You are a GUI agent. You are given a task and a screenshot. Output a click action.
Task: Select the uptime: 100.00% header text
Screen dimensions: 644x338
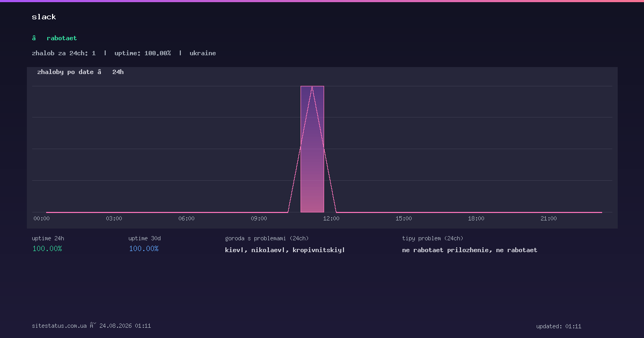(x=143, y=53)
